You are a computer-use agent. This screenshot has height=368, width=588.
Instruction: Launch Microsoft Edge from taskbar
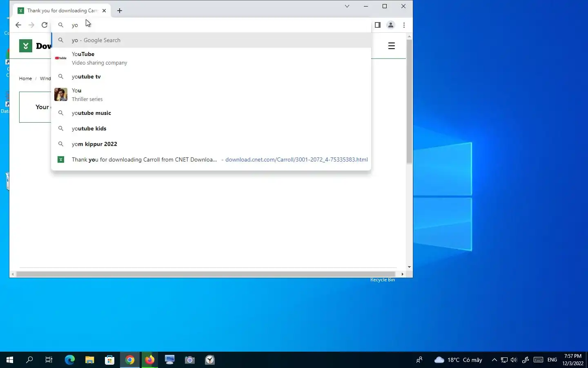click(x=70, y=360)
